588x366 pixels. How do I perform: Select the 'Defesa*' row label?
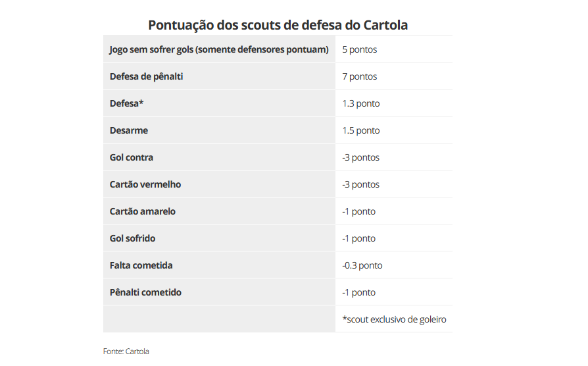tap(126, 103)
